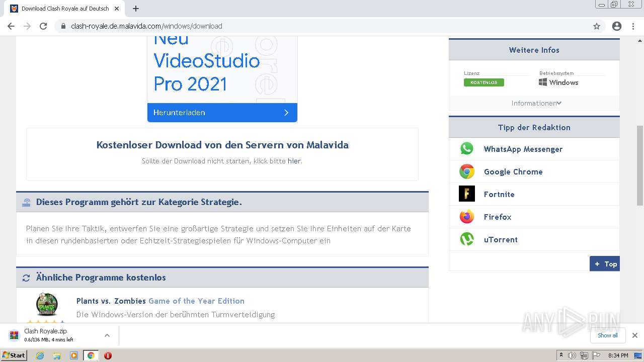644x362 pixels.
Task: Click the page vertical scrollbar thumb
Action: [640, 165]
